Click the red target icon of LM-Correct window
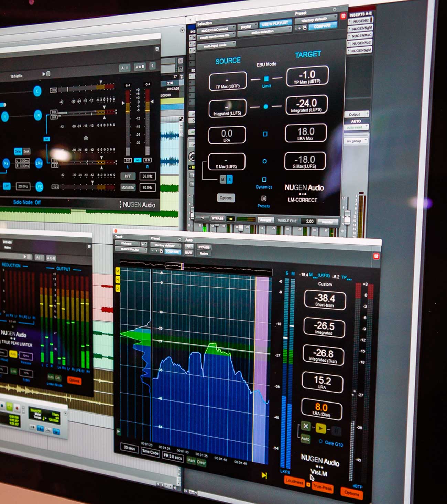The height and width of the screenshot is (504, 447). click(x=343, y=16)
